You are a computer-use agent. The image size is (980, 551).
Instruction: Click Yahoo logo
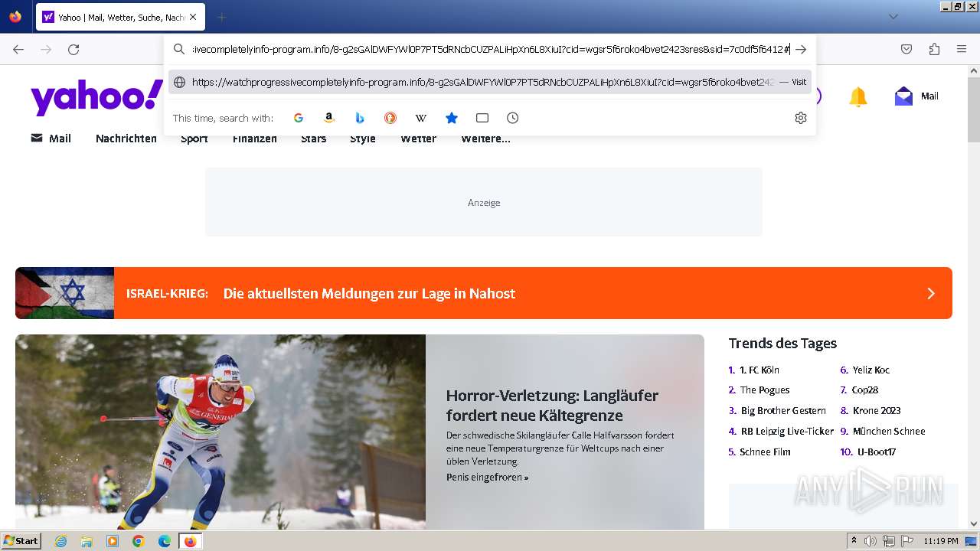click(96, 97)
